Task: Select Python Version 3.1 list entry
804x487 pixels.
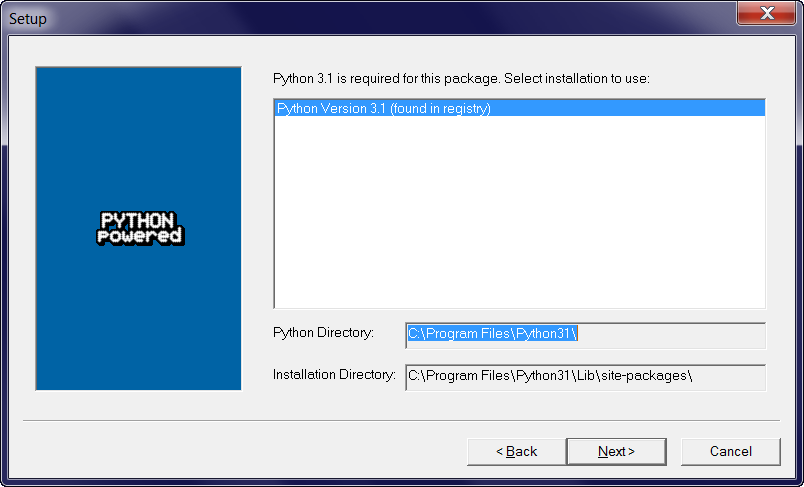Action: (384, 108)
